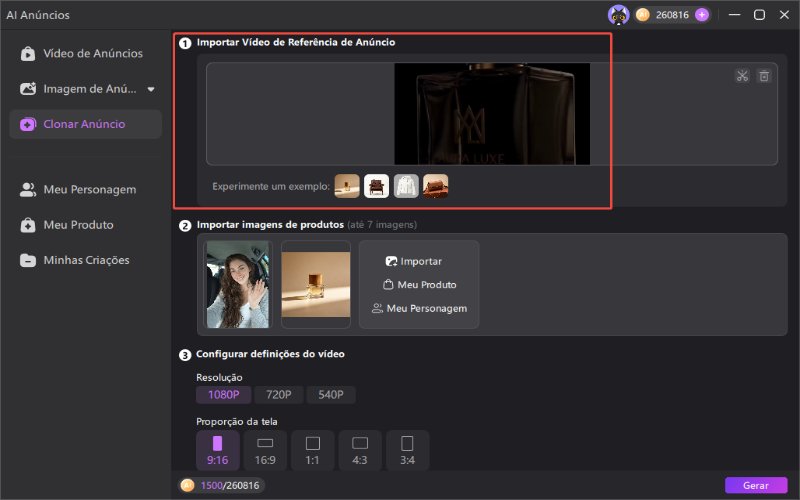The image size is (800, 500).
Task: Click the Meu Produto import option
Action: pos(419,285)
